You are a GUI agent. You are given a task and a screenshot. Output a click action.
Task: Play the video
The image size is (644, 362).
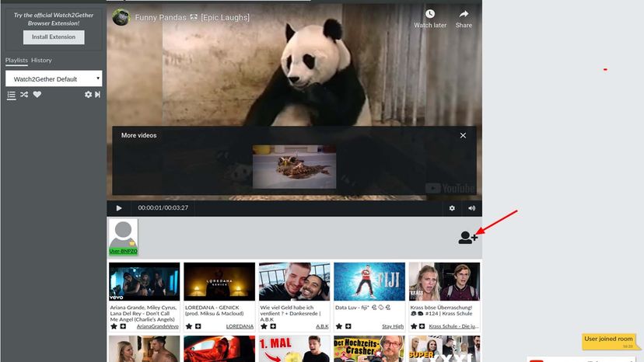[119, 208]
